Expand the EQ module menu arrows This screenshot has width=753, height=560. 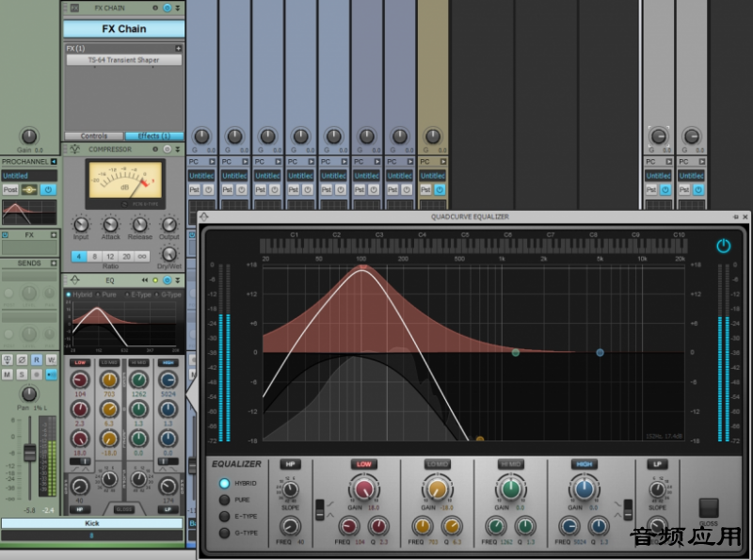tap(177, 280)
